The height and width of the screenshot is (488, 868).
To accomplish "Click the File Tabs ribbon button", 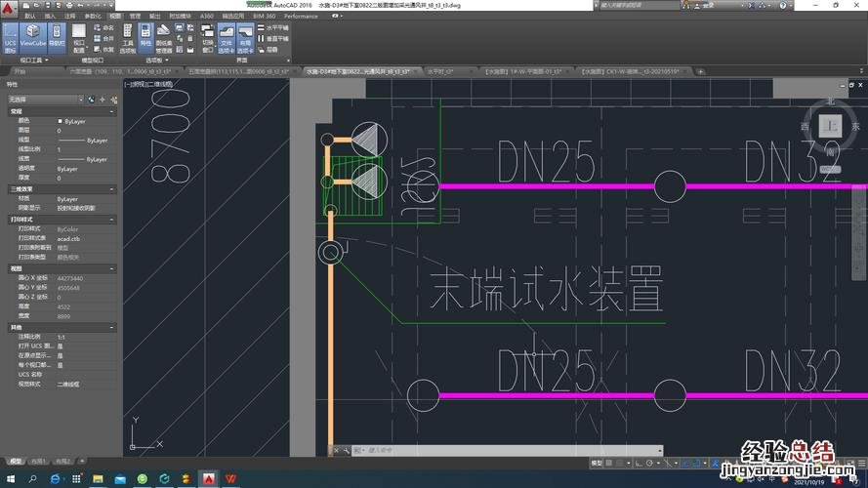I will [x=227, y=37].
